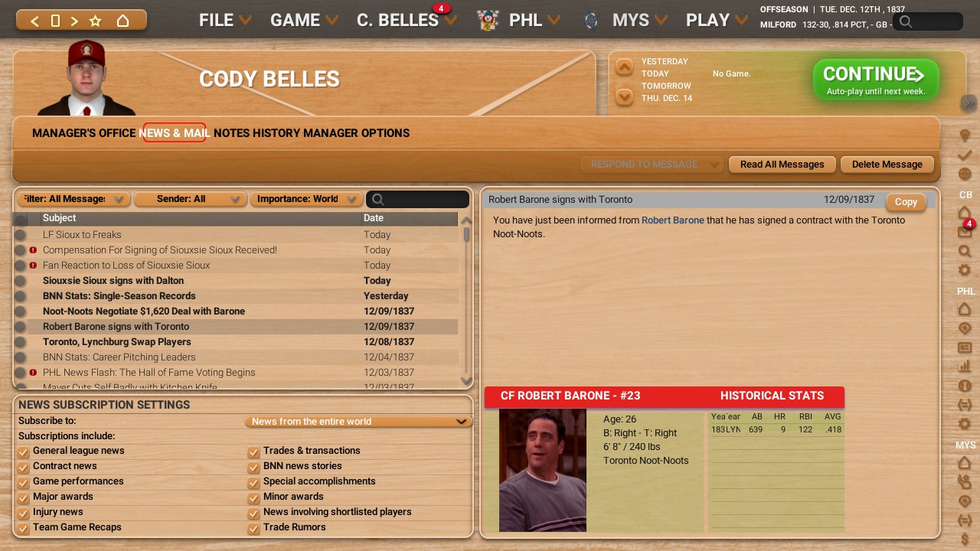Click the star bookmark icon in navigation bar
This screenshot has width=980, height=551.
point(96,21)
